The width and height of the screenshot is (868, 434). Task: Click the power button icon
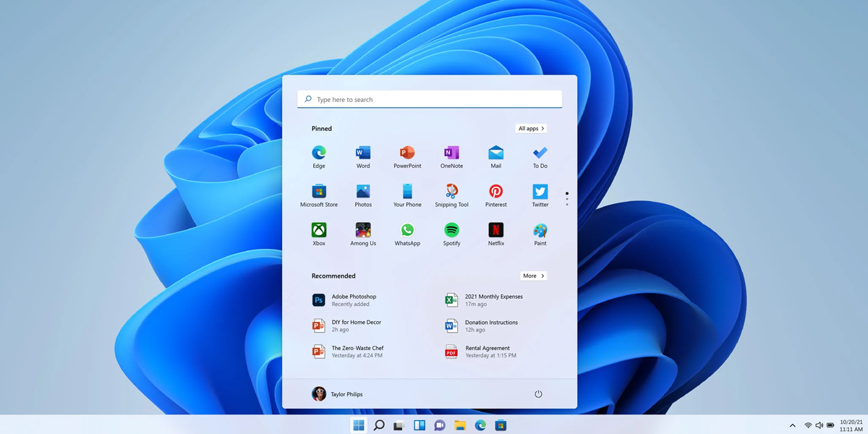tap(538, 394)
